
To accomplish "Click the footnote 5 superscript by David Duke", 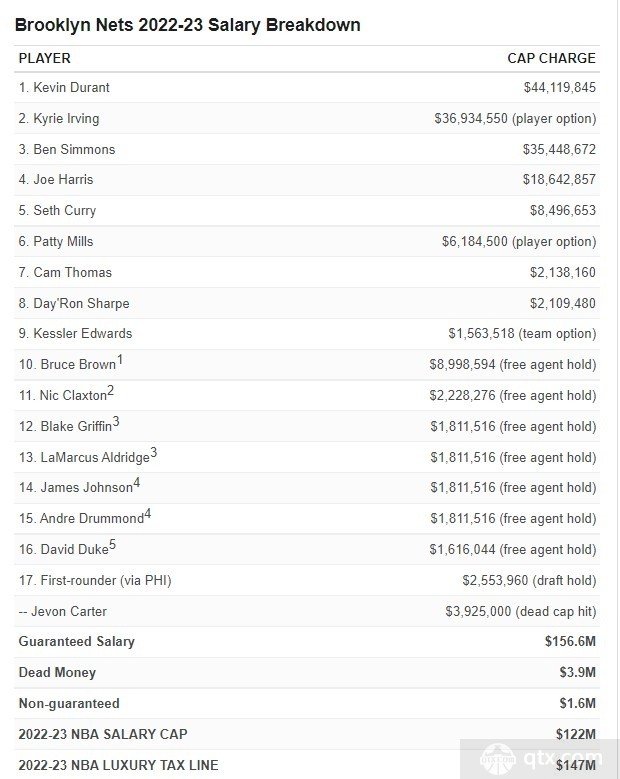I will click(112, 545).
